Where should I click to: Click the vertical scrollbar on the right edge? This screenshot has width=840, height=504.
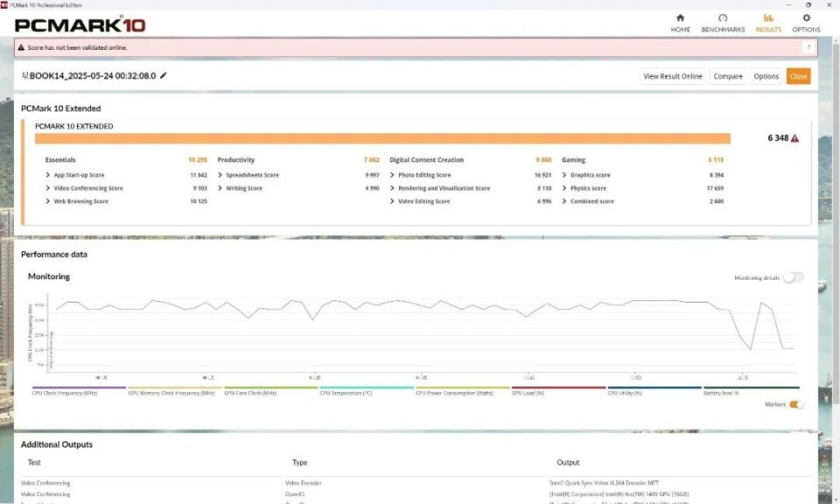pyautogui.click(x=836, y=225)
